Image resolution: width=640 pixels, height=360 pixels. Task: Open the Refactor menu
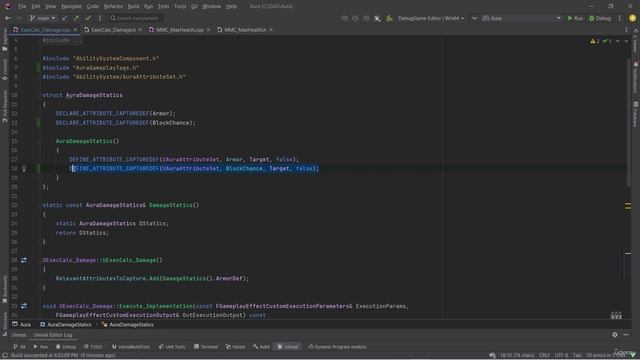pyautogui.click(x=113, y=6)
